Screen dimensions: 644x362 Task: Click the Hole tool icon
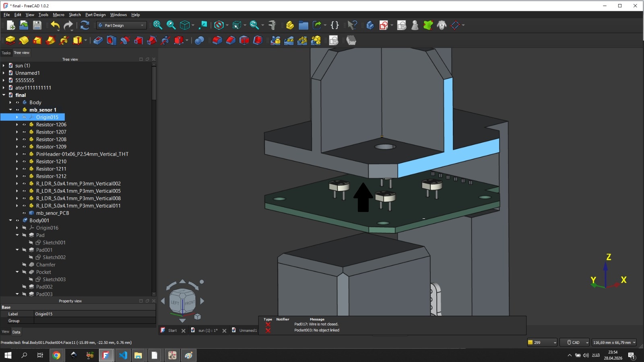[x=111, y=40]
